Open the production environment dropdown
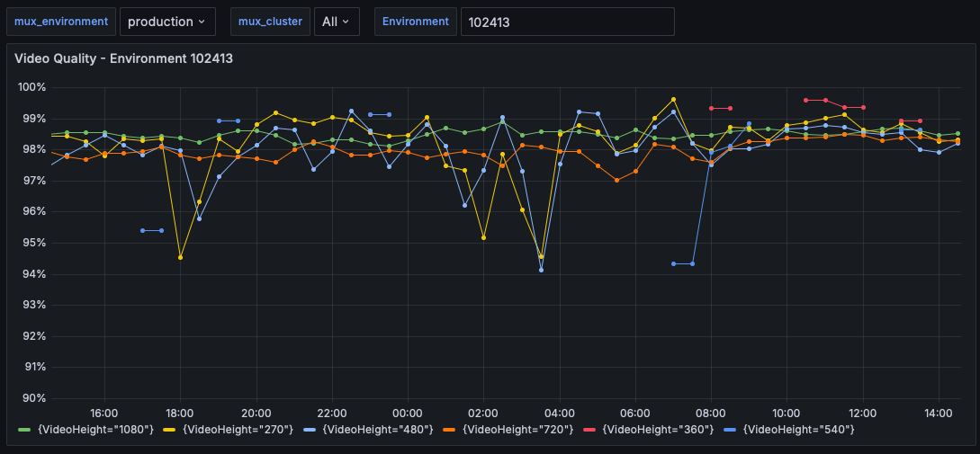Image resolution: width=980 pixels, height=454 pixels. click(x=166, y=22)
